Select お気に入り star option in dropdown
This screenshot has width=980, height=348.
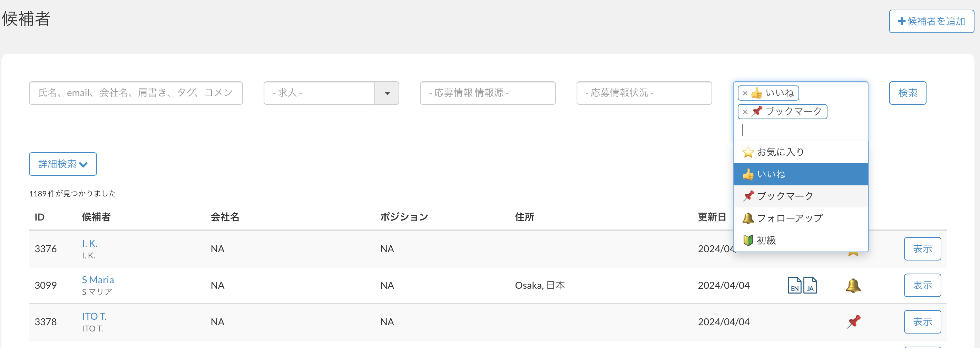tap(780, 152)
